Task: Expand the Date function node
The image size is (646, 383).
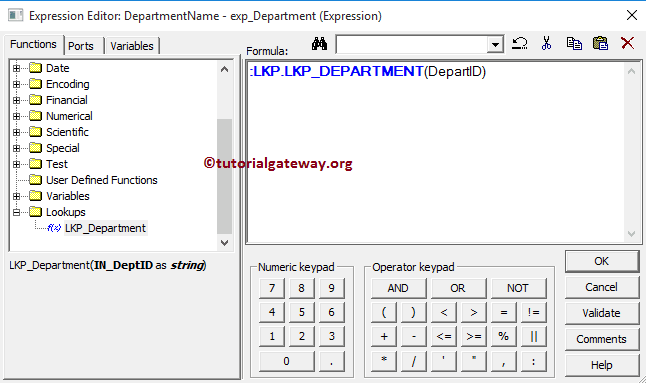Action: [16, 68]
